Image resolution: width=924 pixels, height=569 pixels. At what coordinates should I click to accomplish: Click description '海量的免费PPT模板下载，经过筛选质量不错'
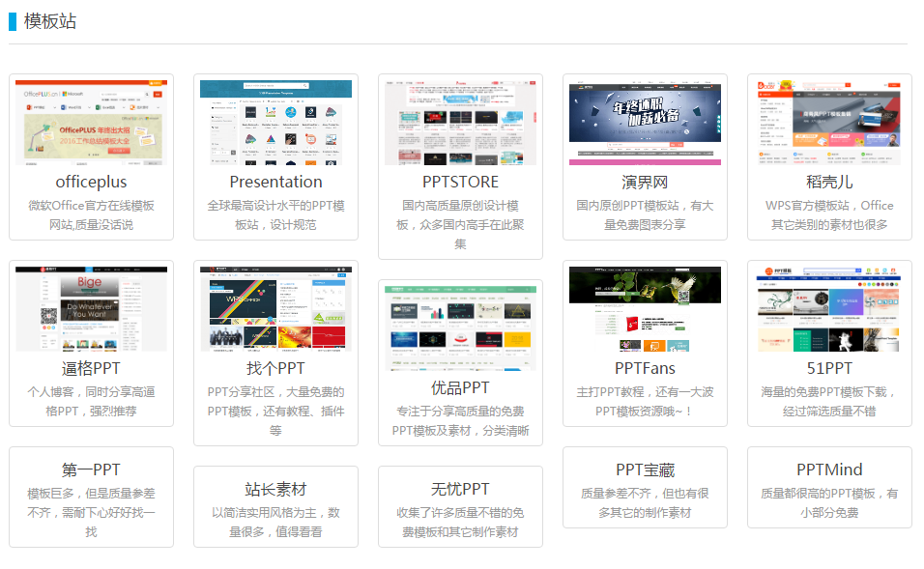[829, 402]
